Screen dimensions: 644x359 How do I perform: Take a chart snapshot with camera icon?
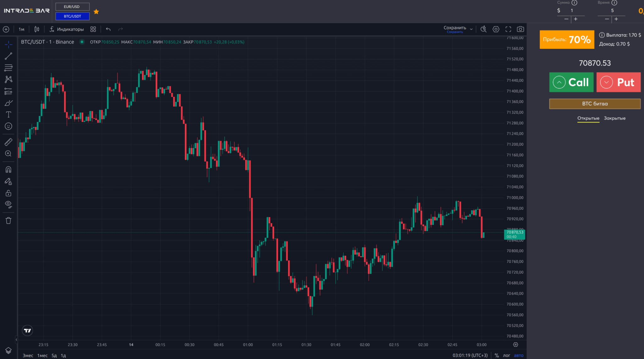coord(520,29)
